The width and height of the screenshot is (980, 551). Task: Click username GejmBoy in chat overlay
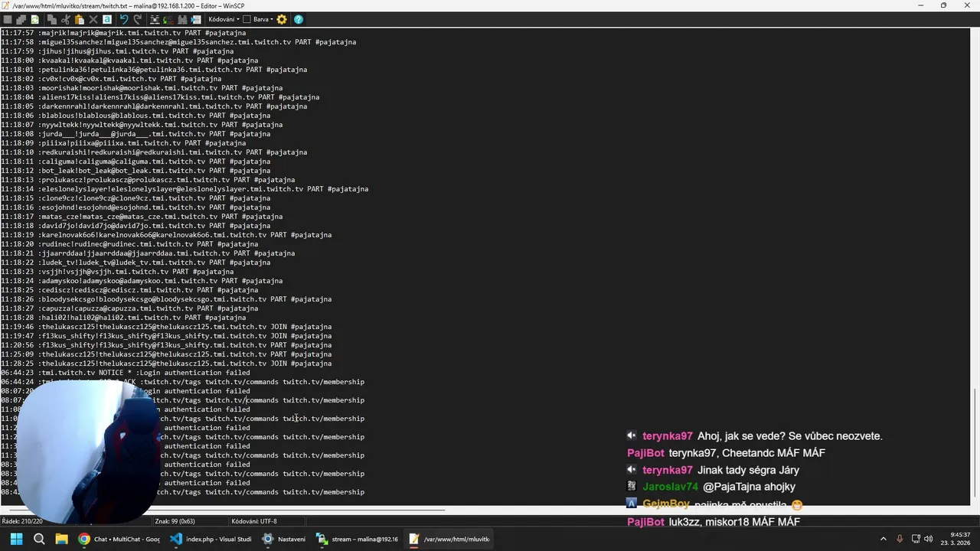click(x=666, y=504)
